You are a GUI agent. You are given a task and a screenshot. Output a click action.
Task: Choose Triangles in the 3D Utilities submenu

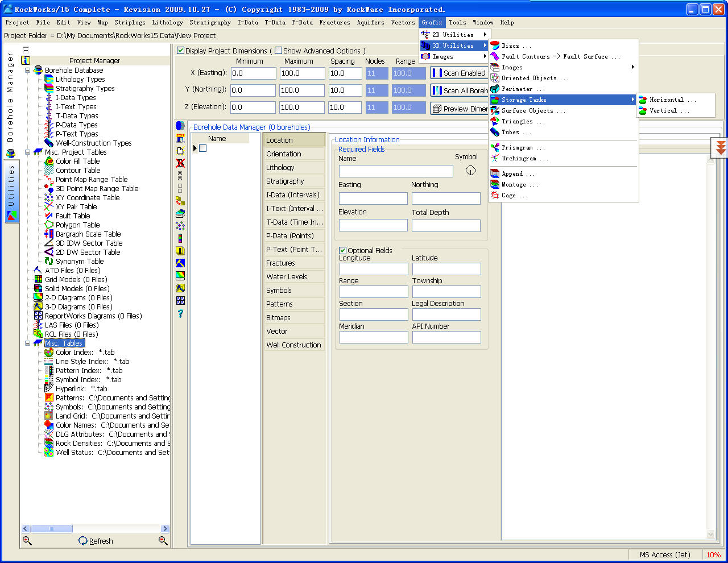[x=564, y=121]
